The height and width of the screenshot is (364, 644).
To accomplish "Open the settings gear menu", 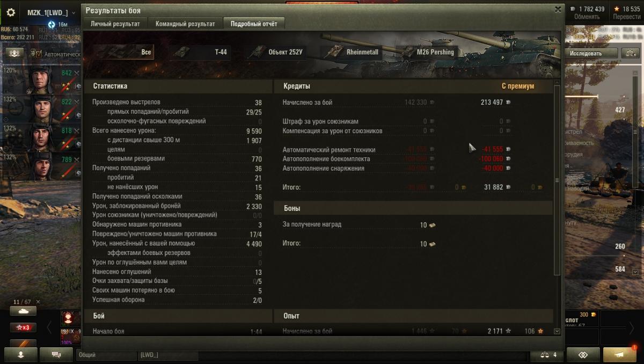I will (x=11, y=12).
